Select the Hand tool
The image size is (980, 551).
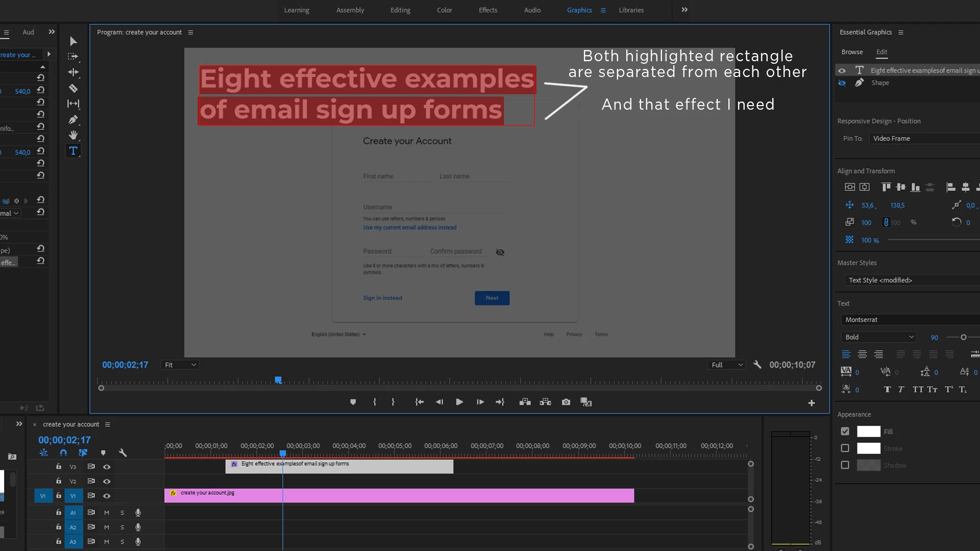click(73, 135)
